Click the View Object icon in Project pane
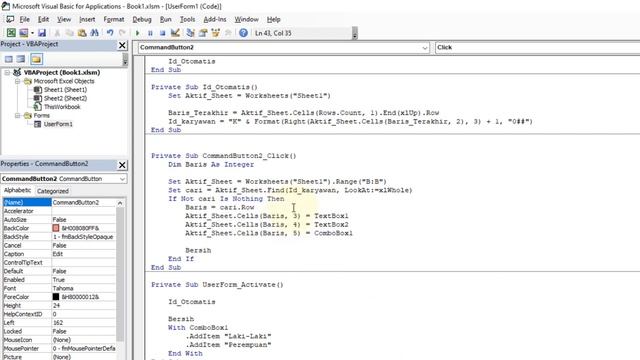Viewport: 640px width, 360px height. 21,59
